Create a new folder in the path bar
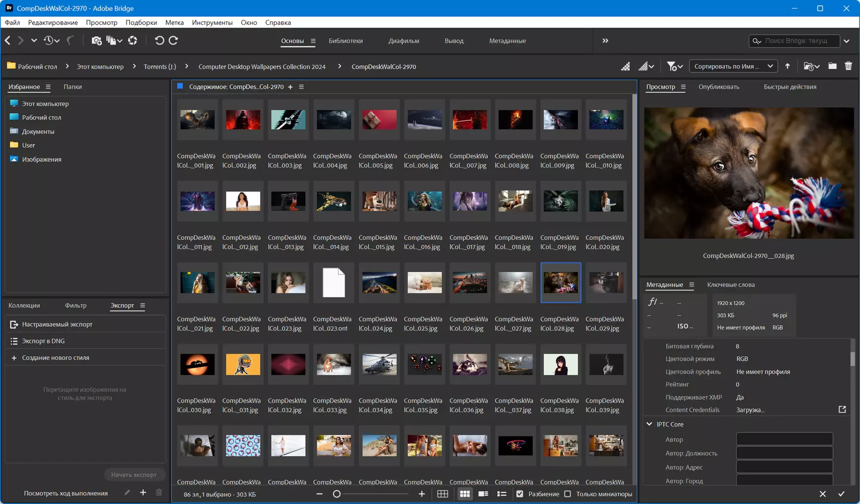 pos(832,66)
